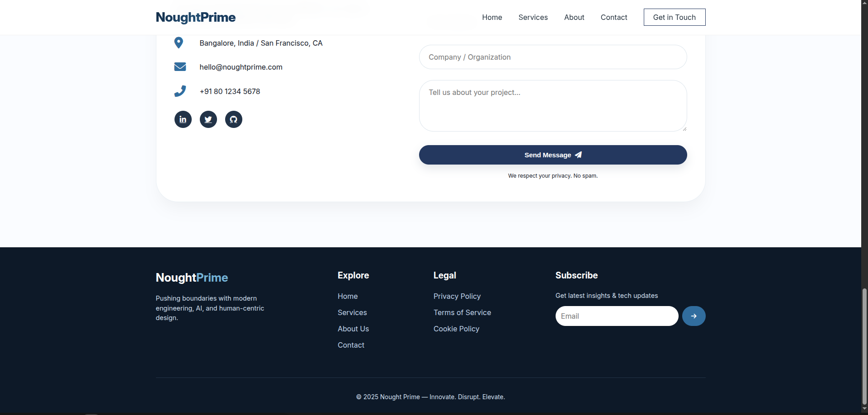Open Services in top navigation
This screenshot has height=415, width=868.
point(533,17)
